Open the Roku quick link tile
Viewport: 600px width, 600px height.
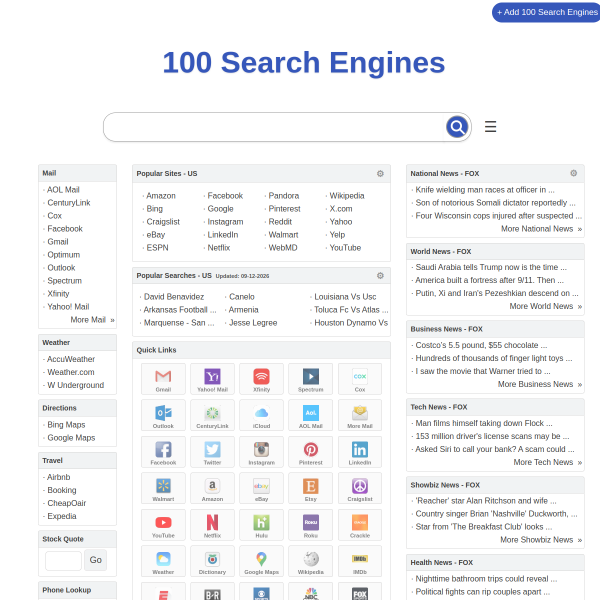(311, 525)
